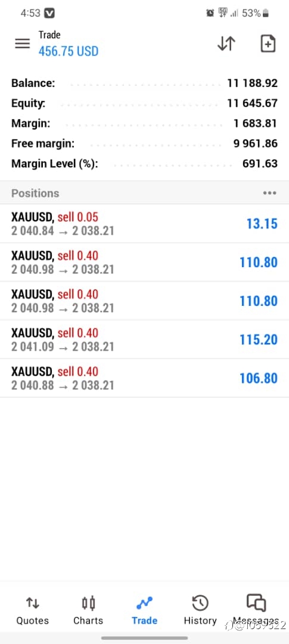The image size is (289, 644).
Task: Tap the 13.15 profit value
Action: tap(262, 224)
